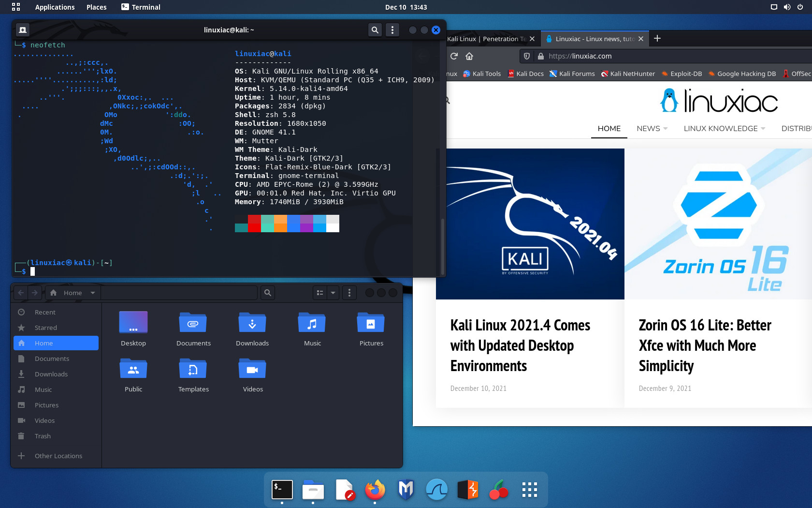
Task: Search in terminal window
Action: pos(375,30)
